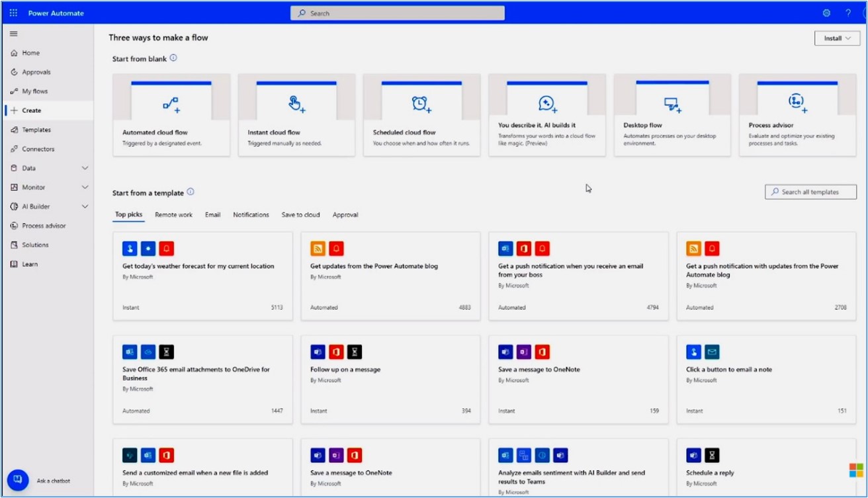Open push notification for boss email template

578,276
